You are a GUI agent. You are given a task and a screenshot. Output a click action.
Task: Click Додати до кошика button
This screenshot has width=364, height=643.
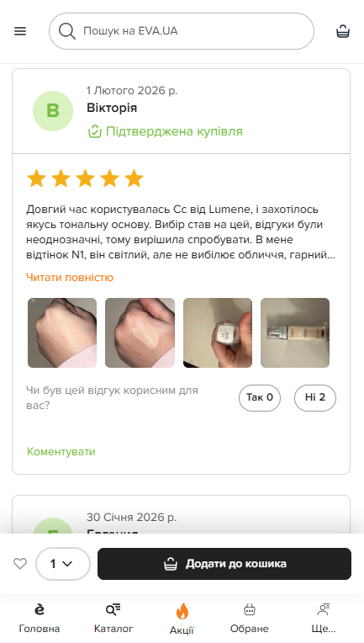(224, 564)
